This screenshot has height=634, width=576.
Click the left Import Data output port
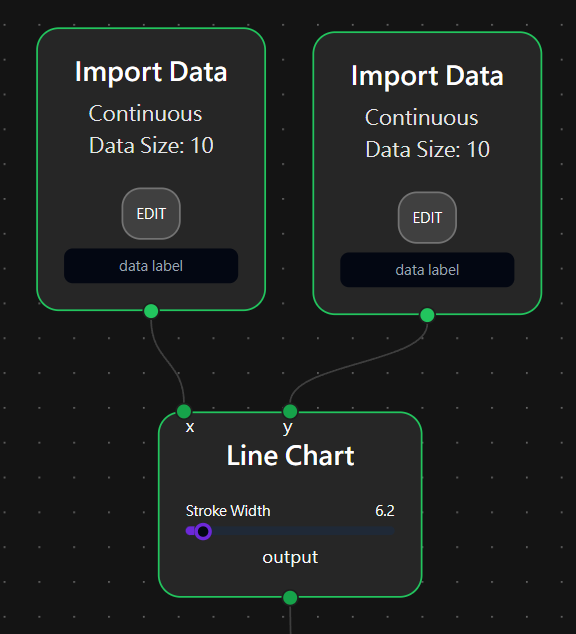click(x=151, y=311)
